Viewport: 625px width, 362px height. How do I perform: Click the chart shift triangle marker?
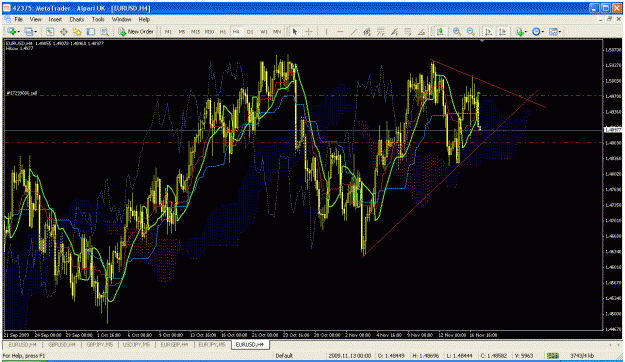482,41
